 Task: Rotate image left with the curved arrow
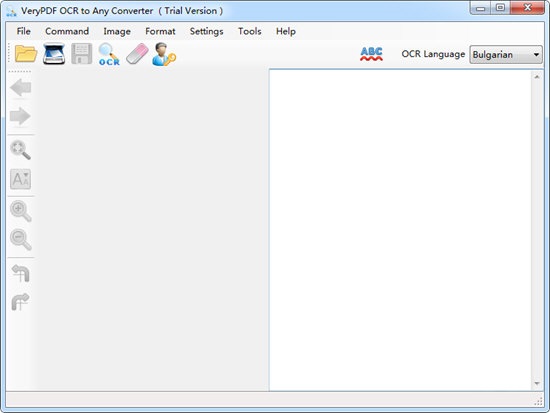(21, 273)
